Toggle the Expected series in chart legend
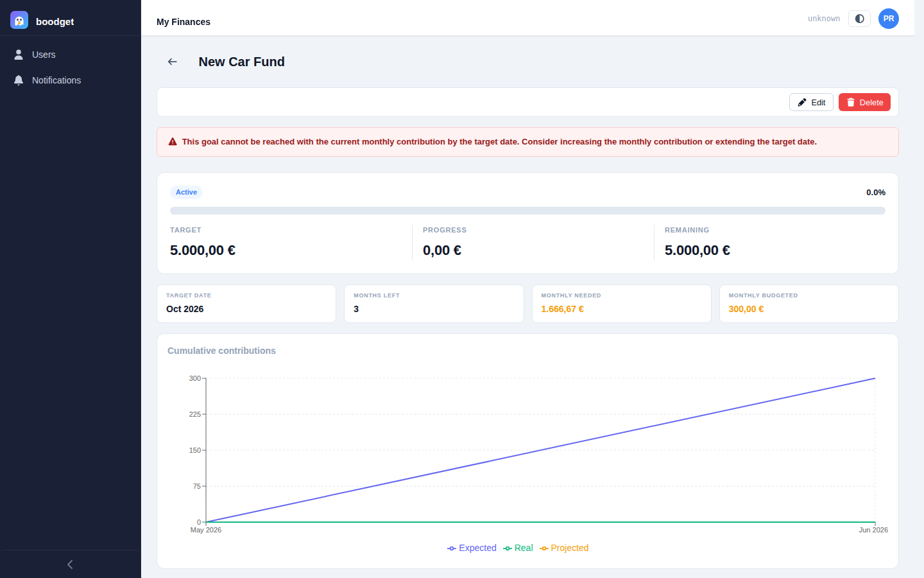The height and width of the screenshot is (578, 924). pos(472,548)
